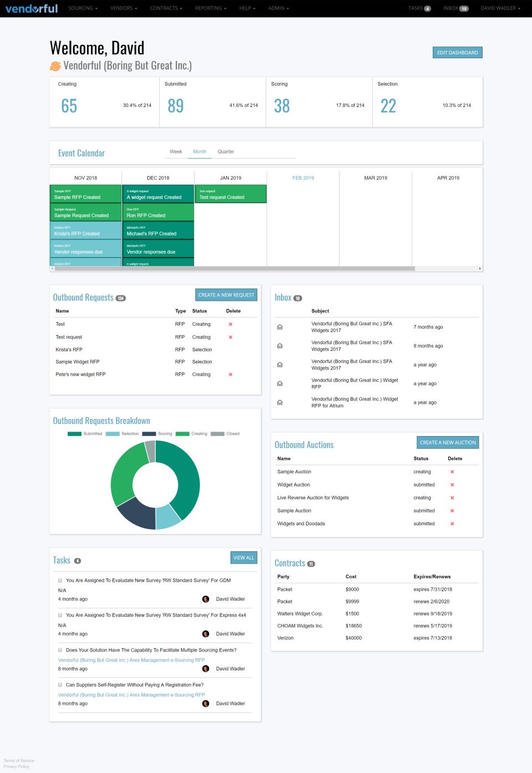Open Inbox in the top navigation
Viewport: 532px width, 773px height.
(456, 8)
